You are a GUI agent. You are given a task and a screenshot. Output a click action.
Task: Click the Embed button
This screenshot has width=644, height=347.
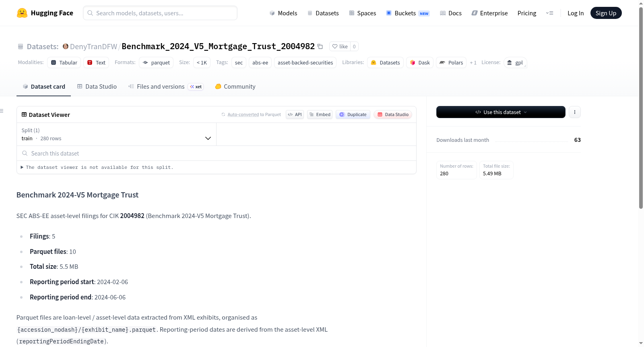[320, 114]
